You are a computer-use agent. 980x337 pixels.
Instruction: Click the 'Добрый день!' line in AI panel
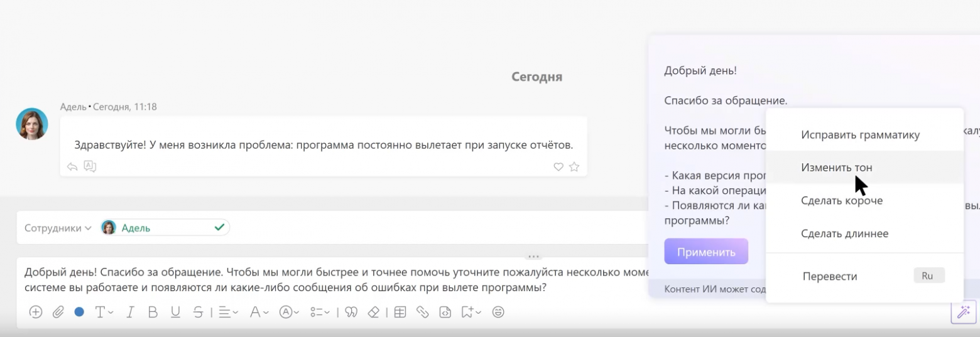coord(700,70)
